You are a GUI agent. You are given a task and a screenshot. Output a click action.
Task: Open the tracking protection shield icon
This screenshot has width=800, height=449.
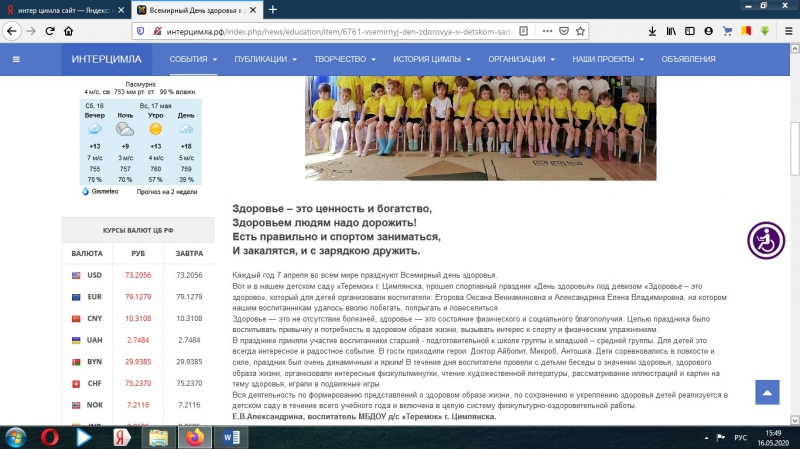pyautogui.click(x=141, y=31)
